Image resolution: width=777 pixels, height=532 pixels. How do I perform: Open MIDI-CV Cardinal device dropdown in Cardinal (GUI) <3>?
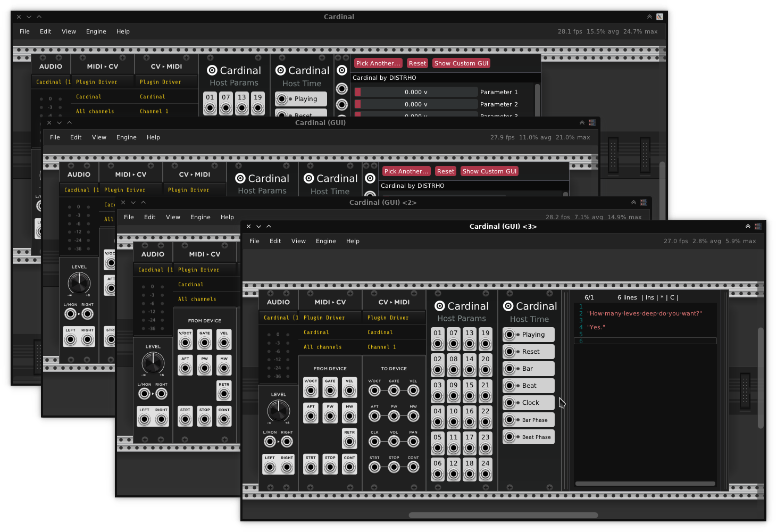pos(330,332)
